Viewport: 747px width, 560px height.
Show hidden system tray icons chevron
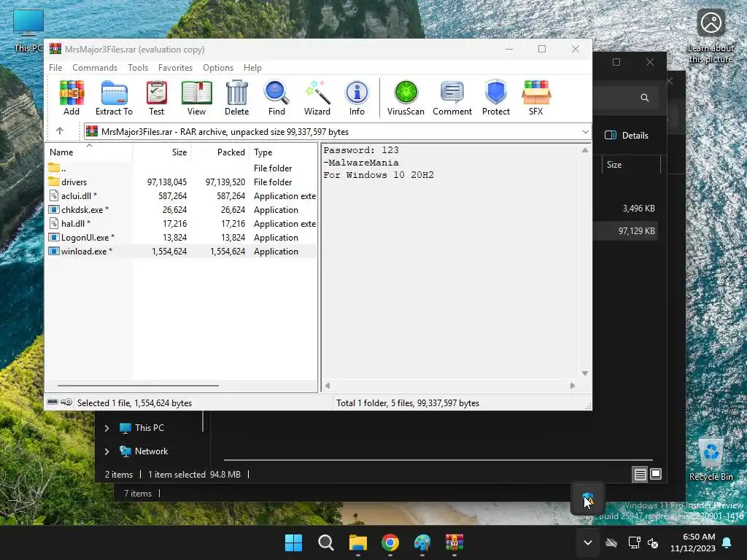tap(588, 542)
